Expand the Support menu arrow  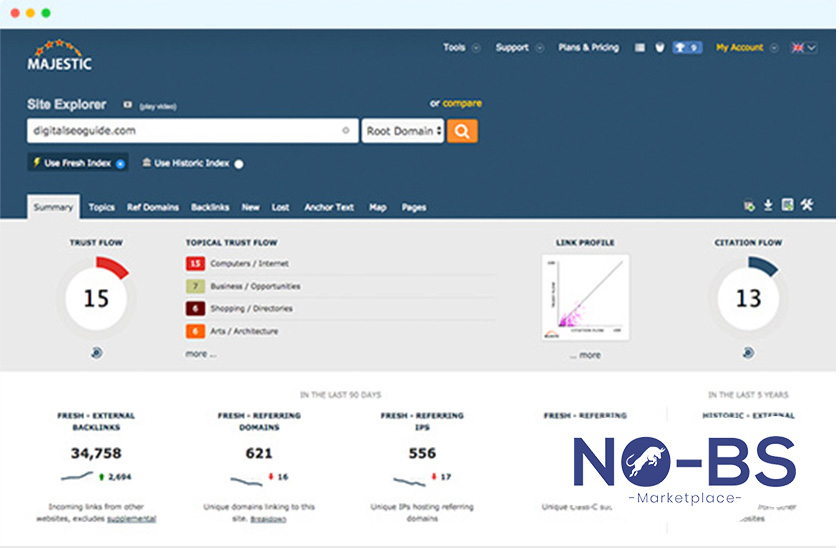[x=540, y=48]
